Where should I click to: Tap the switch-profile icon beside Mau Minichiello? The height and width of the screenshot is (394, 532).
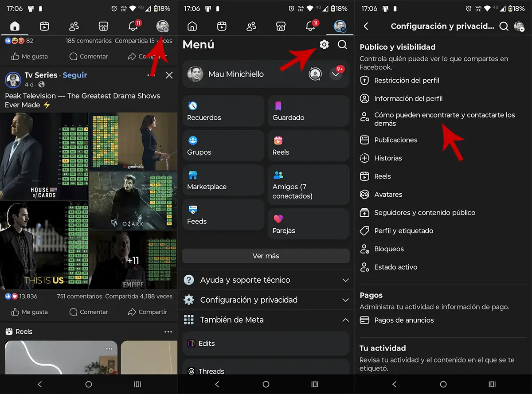[315, 74]
